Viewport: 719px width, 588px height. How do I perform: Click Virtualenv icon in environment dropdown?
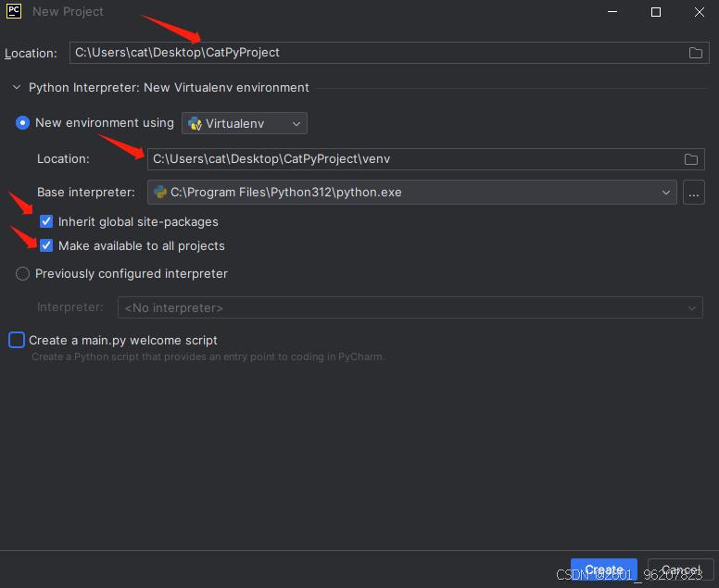[x=195, y=123]
